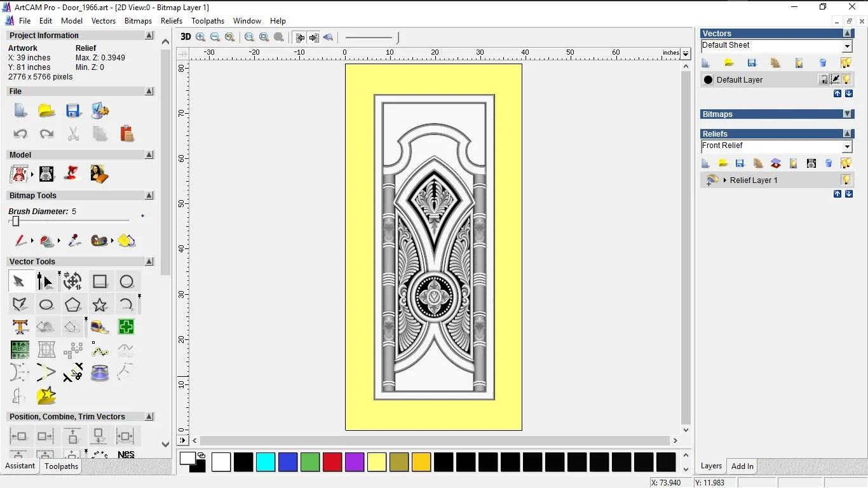Toggle Relief Layer 1 visibility bulb
The height and width of the screenshot is (488, 868).
(x=846, y=180)
